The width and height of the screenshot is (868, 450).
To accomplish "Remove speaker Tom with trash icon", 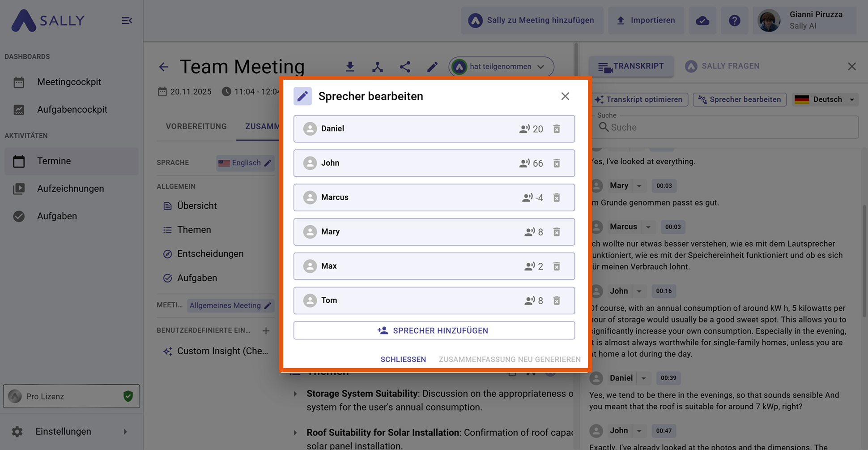I will (557, 300).
